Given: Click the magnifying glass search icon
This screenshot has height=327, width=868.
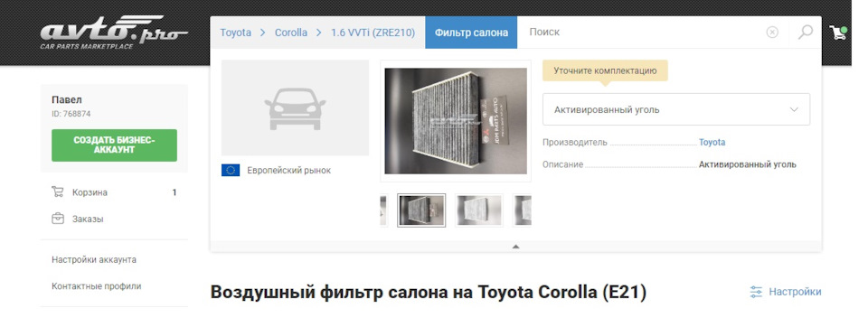Looking at the screenshot, I should 805,33.
